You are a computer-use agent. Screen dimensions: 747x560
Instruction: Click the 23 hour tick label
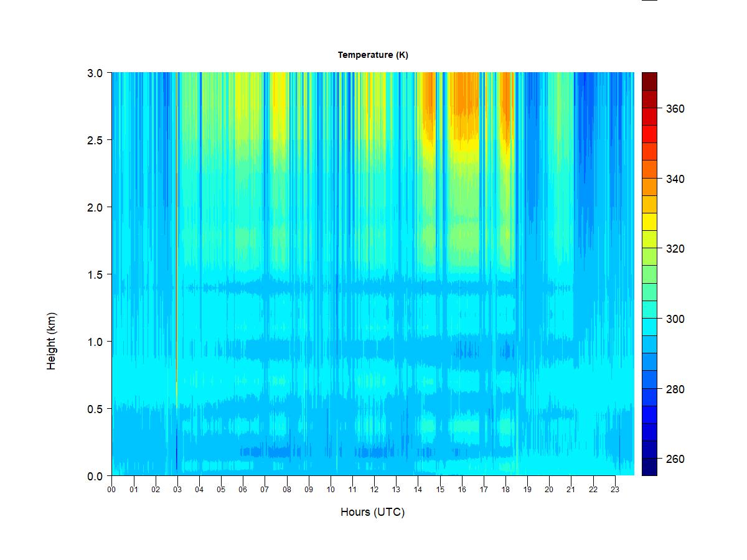point(615,490)
